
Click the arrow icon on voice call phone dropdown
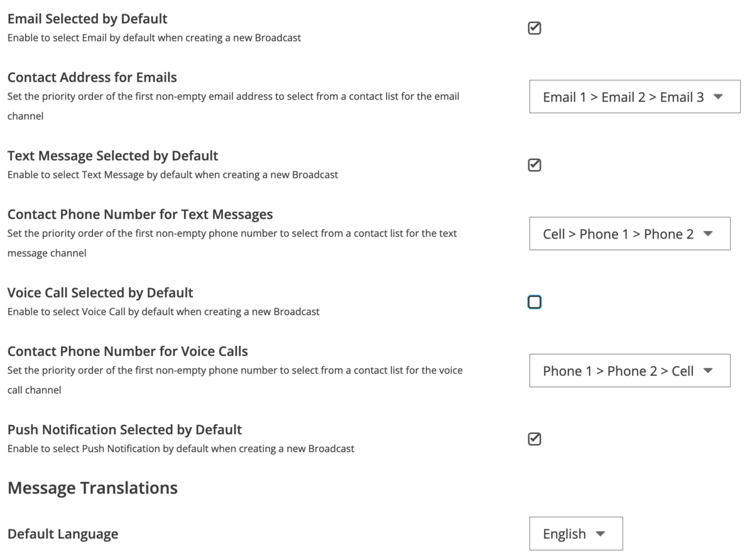coord(708,370)
